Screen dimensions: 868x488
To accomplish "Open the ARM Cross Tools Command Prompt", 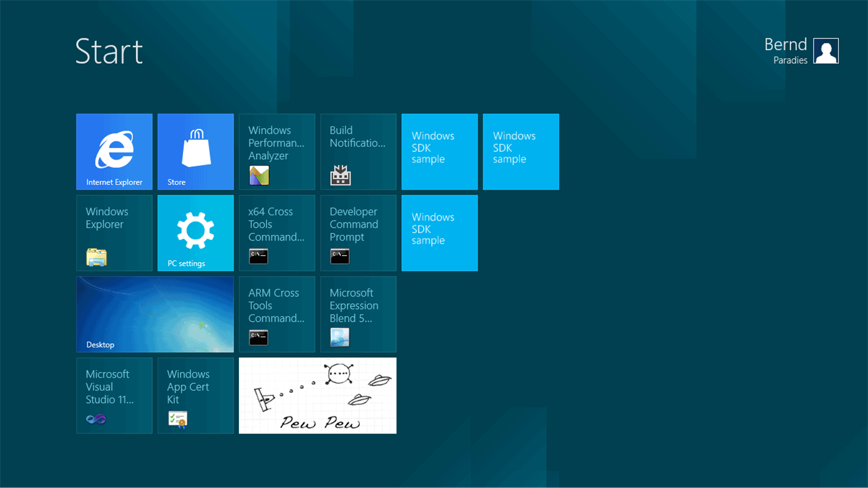I will click(277, 314).
